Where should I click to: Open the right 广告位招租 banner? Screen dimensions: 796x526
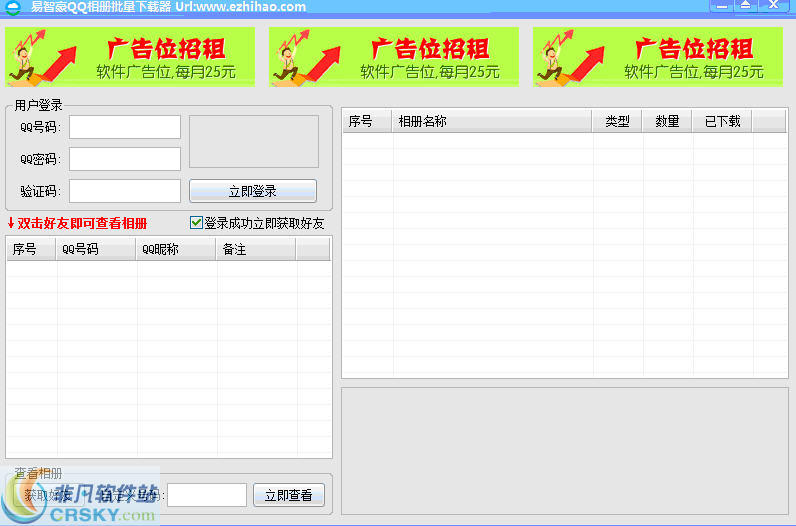tap(658, 57)
